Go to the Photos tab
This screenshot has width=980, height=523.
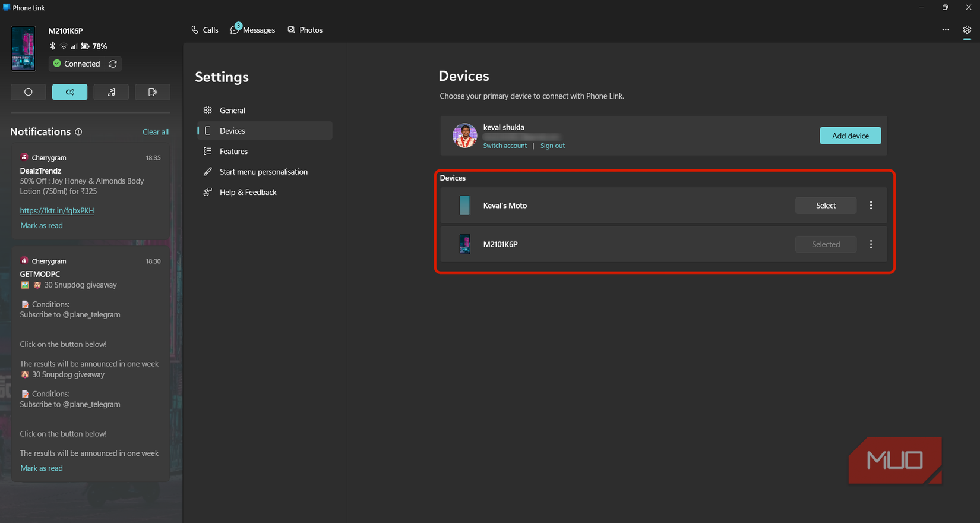(305, 30)
